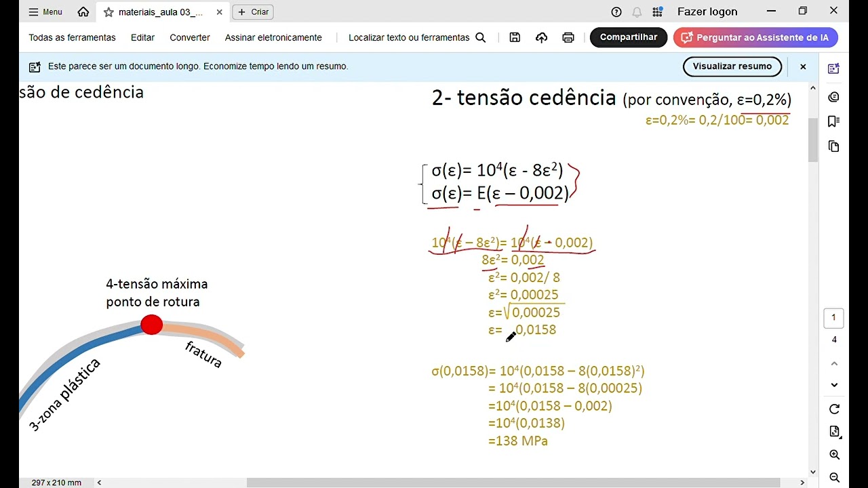Click the '297 x 210 mm' page size
The image size is (868, 488).
56,483
